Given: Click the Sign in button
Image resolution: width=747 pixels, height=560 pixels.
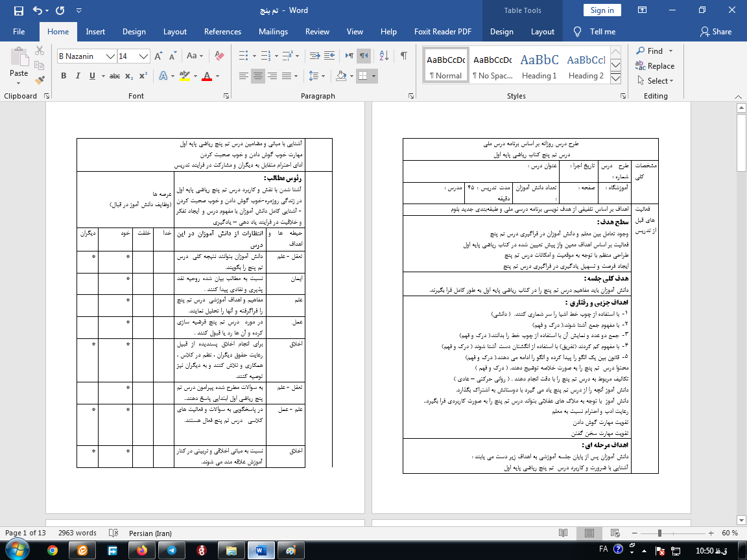Looking at the screenshot, I should pos(602,10).
